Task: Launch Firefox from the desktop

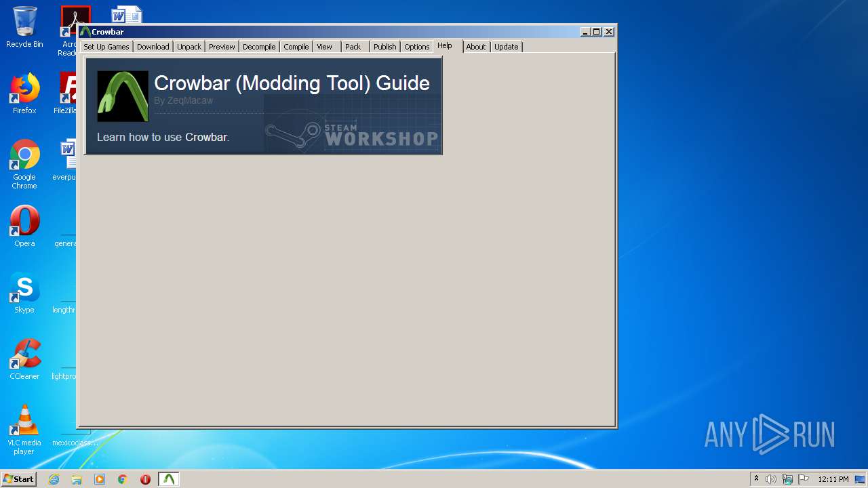Action: 24,94
